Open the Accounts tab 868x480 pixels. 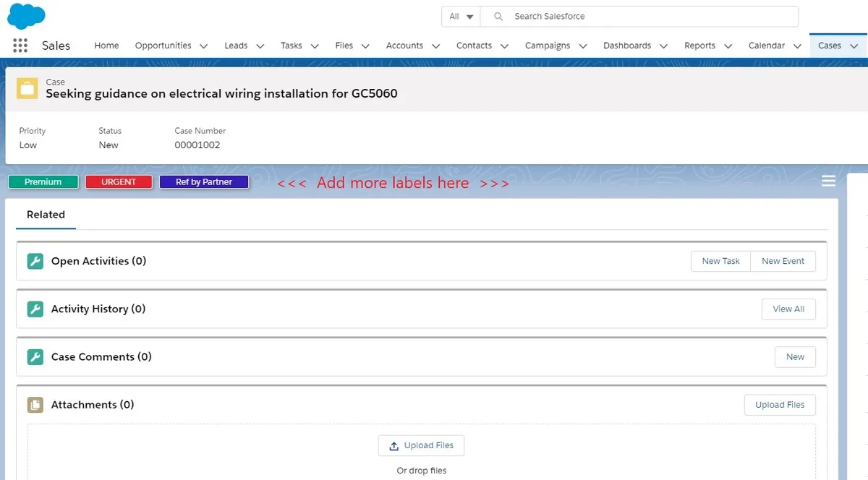pyautogui.click(x=404, y=46)
